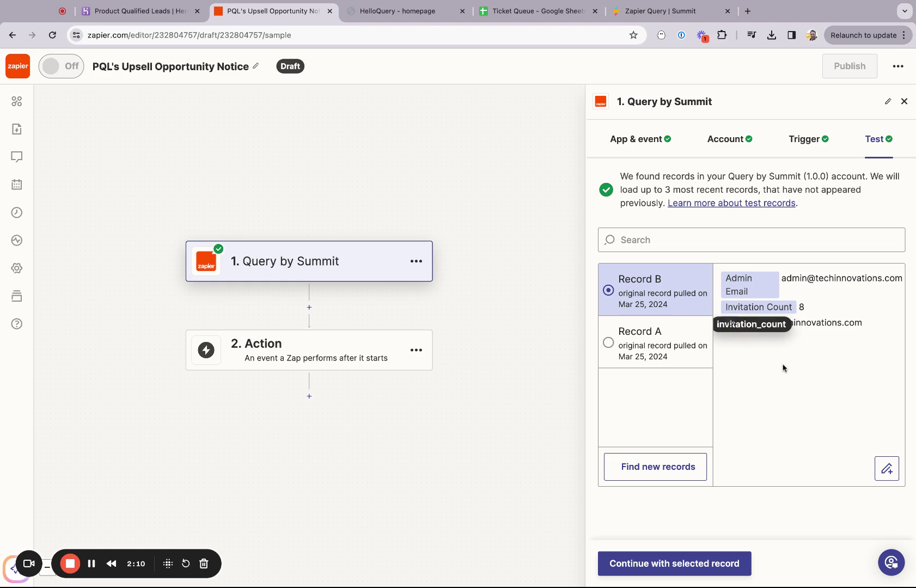The image size is (916, 588).
Task: Toggle the recorder camera icon
Action: coord(29,563)
